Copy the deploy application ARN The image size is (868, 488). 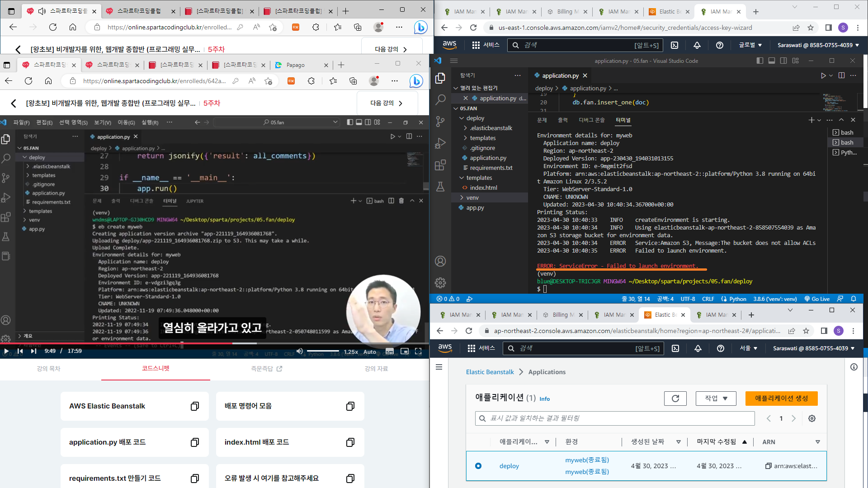[x=768, y=466]
